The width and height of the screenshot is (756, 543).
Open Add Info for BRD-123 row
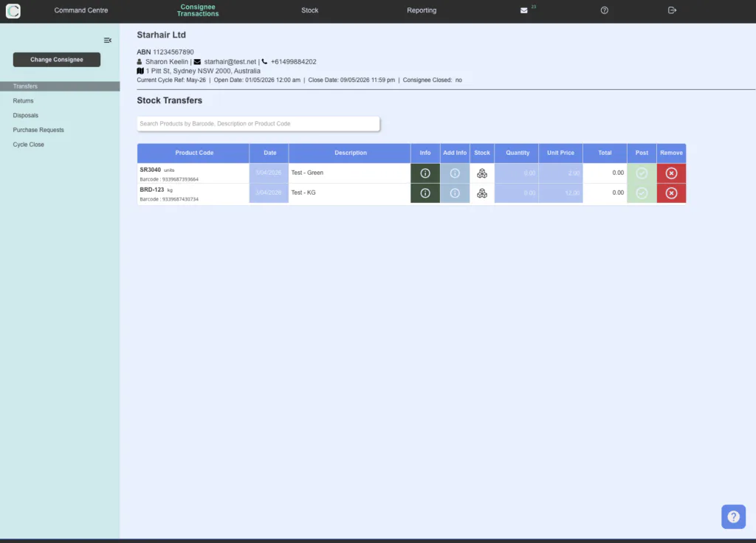click(x=455, y=193)
